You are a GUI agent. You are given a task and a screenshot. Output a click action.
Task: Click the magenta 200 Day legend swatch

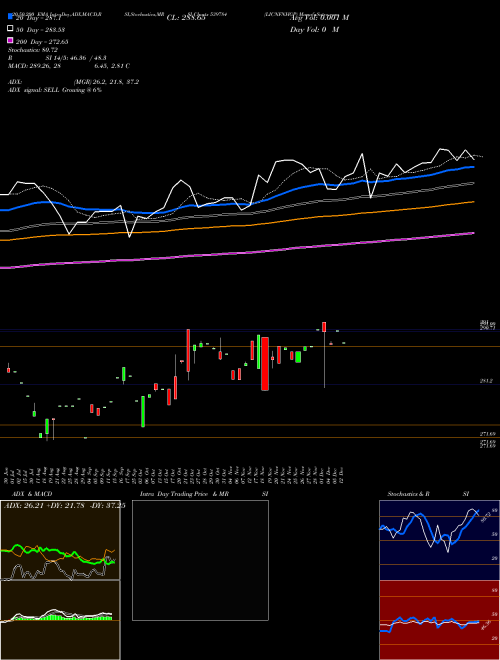coord(10,40)
